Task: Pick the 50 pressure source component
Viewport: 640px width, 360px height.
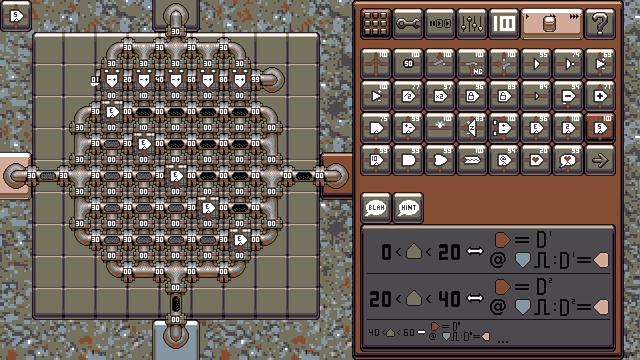Action: [x=408, y=63]
